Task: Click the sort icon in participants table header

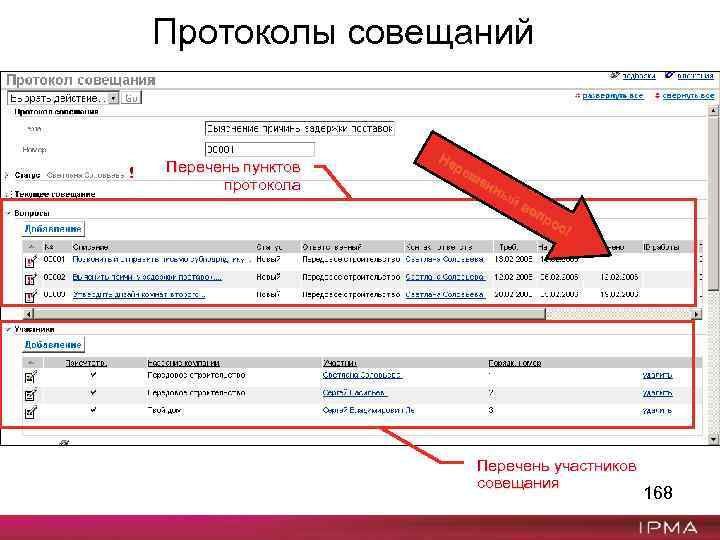Action: (x=31, y=363)
